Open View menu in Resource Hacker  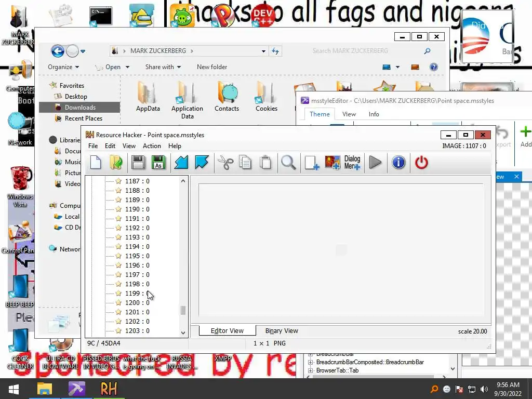point(129,146)
